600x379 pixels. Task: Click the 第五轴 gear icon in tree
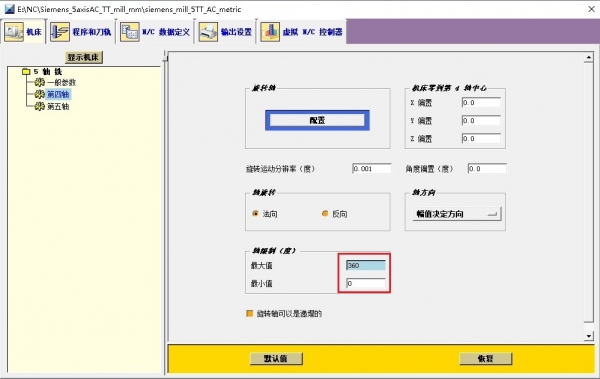tap(39, 106)
